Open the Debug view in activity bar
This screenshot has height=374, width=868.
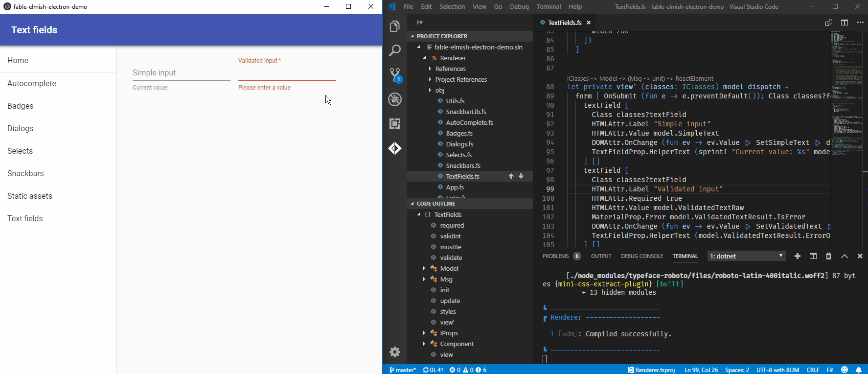point(395,99)
